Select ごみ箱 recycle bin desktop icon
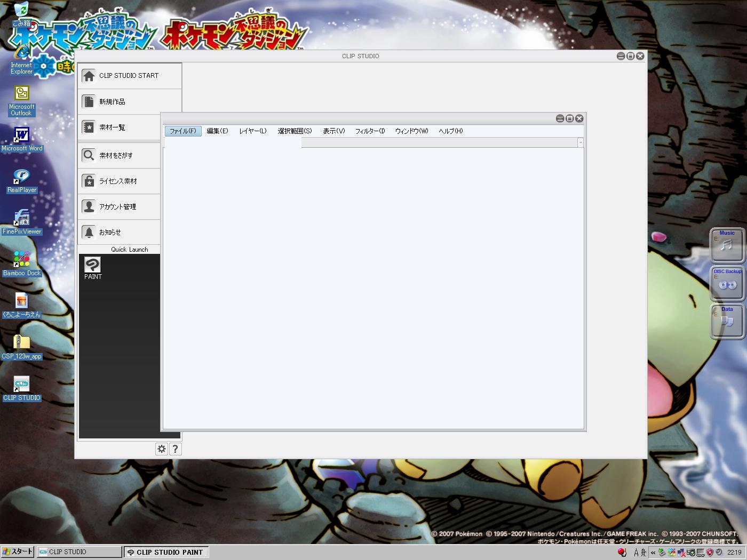 21,14
